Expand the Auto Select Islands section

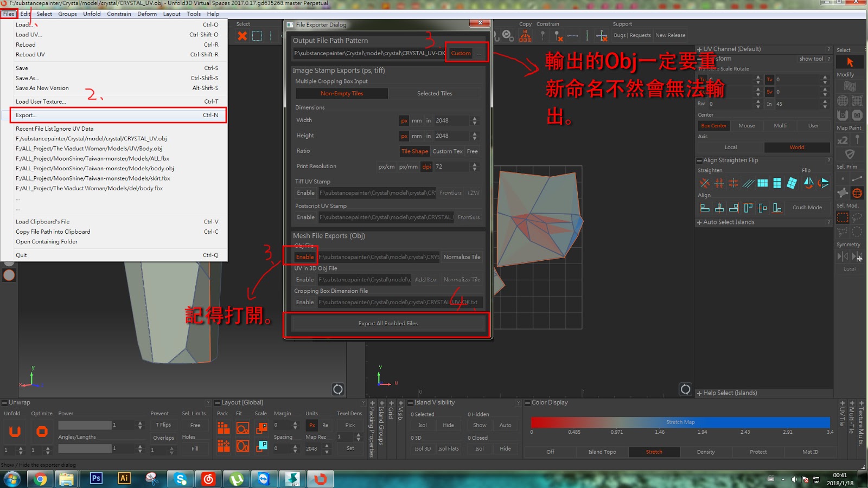(699, 222)
